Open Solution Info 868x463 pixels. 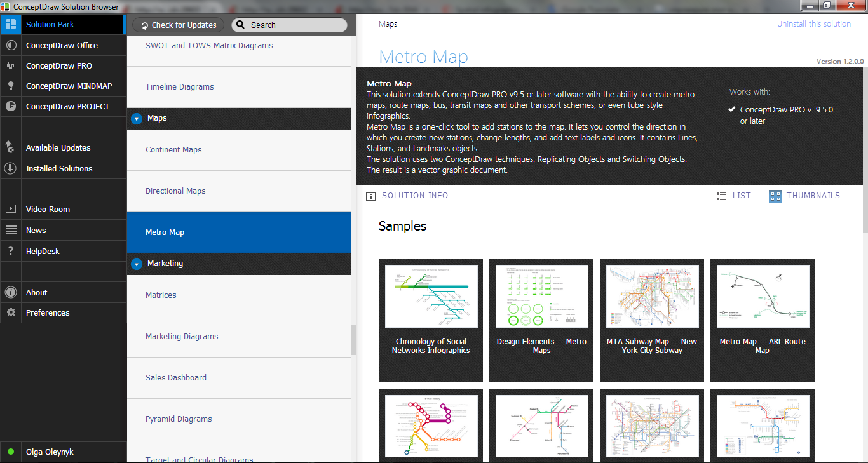(407, 196)
